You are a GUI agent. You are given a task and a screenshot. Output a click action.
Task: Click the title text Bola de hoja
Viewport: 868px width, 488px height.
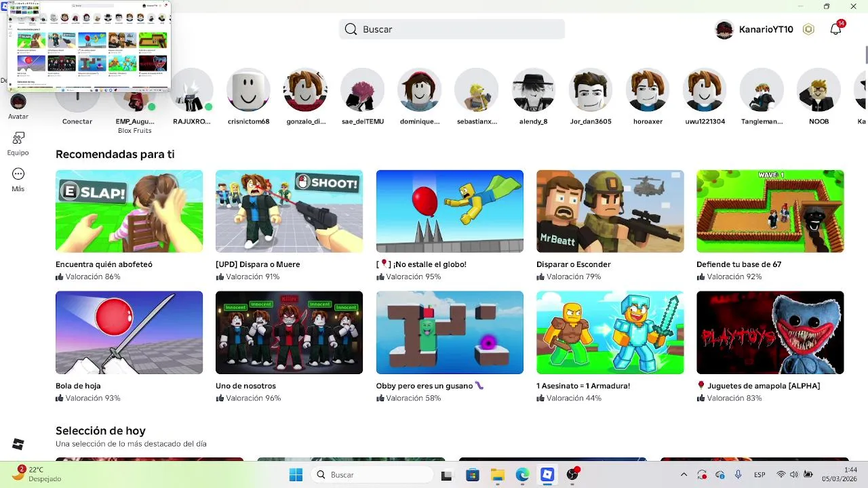[78, 386]
